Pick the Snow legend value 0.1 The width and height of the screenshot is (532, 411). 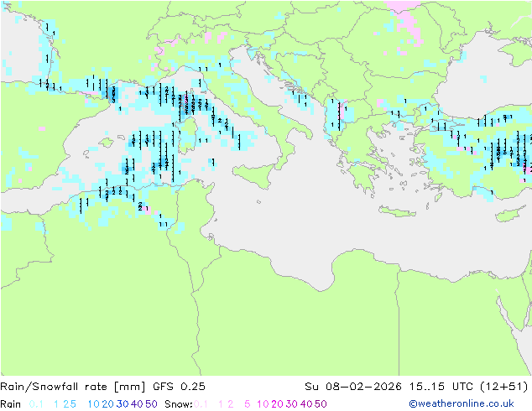tap(201, 404)
